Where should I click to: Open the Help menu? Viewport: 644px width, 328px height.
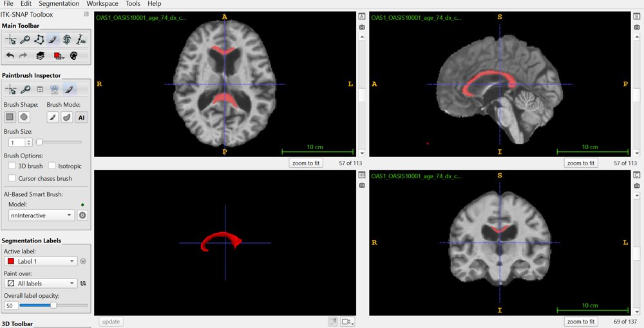click(155, 4)
